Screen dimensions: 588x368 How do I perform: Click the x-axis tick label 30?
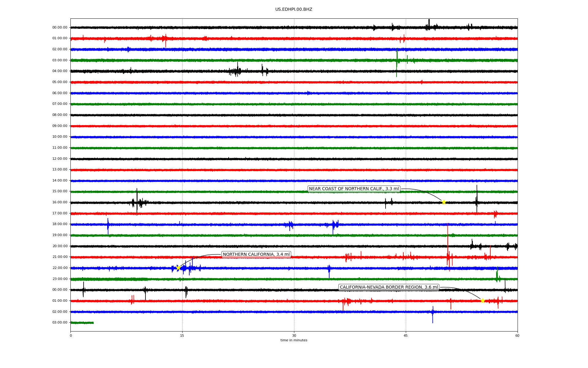pos(294,335)
